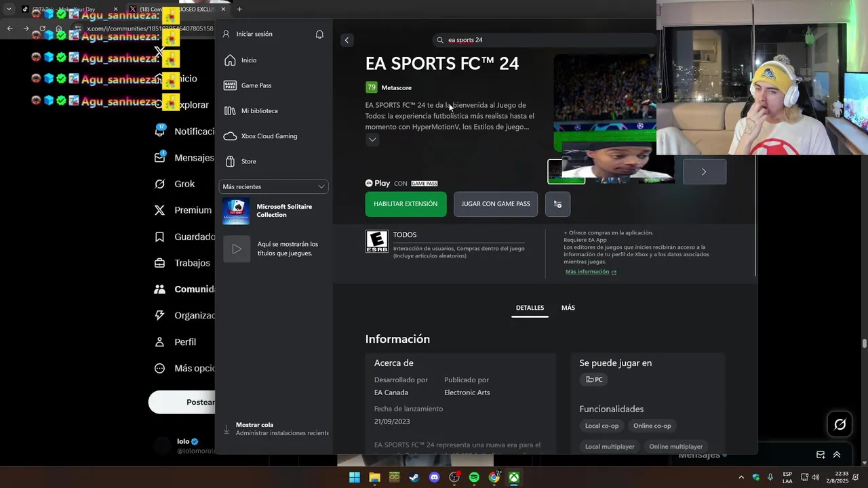Open Mensajes in X sidebar

tap(184, 157)
